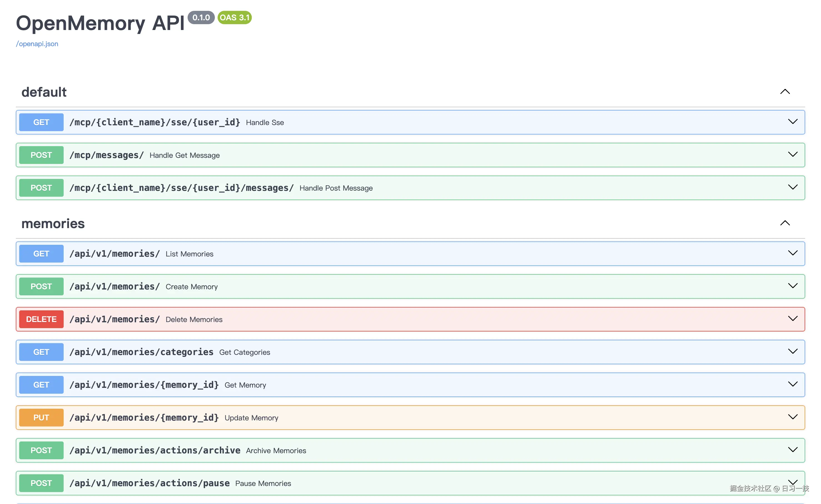The height and width of the screenshot is (504, 821).
Task: Click the DELETE badge on Delete Memories endpoint
Action: point(41,319)
